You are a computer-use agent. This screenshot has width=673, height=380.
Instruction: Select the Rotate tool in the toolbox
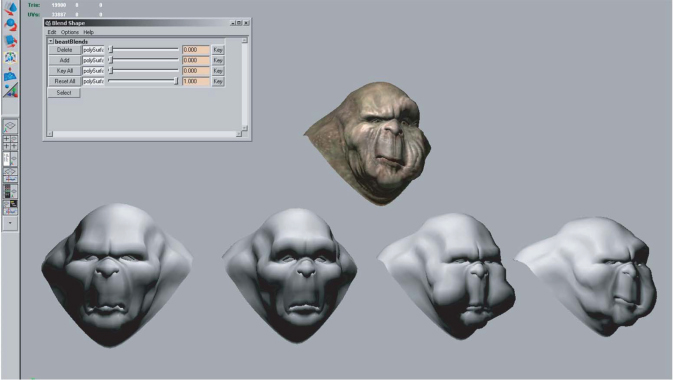pos(10,24)
